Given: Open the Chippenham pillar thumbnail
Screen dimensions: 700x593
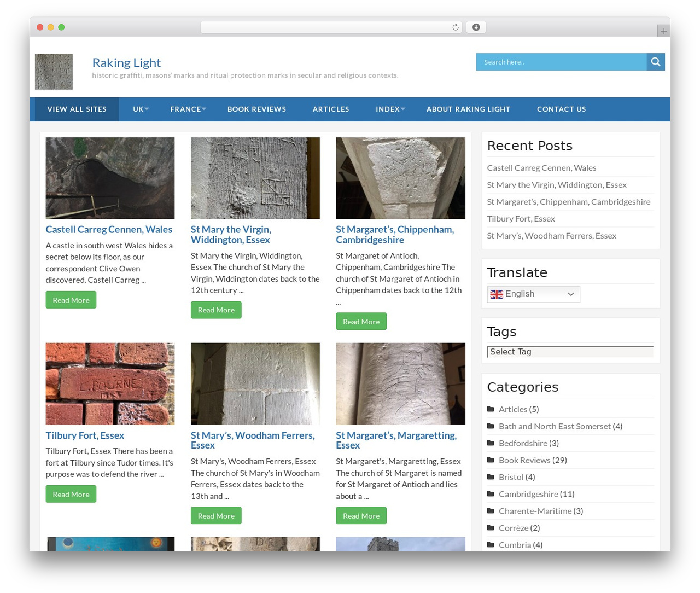Looking at the screenshot, I should (x=400, y=178).
